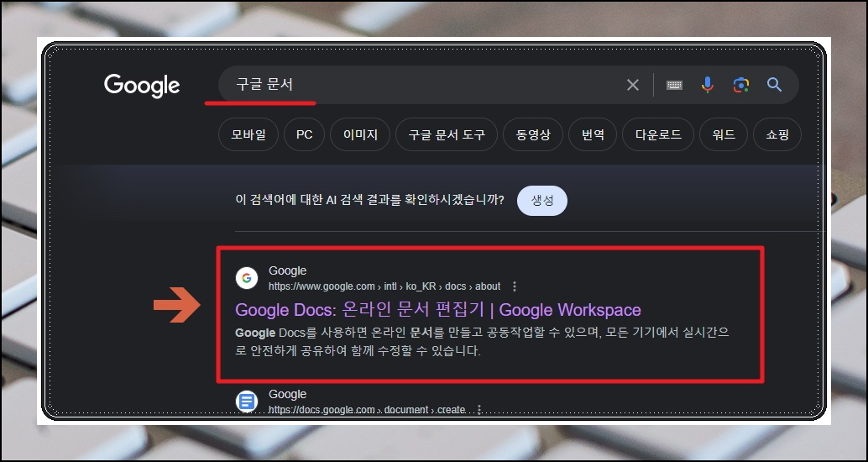The width and height of the screenshot is (868, 462).
Task: Select the 이미지 filter chip
Action: (x=360, y=134)
